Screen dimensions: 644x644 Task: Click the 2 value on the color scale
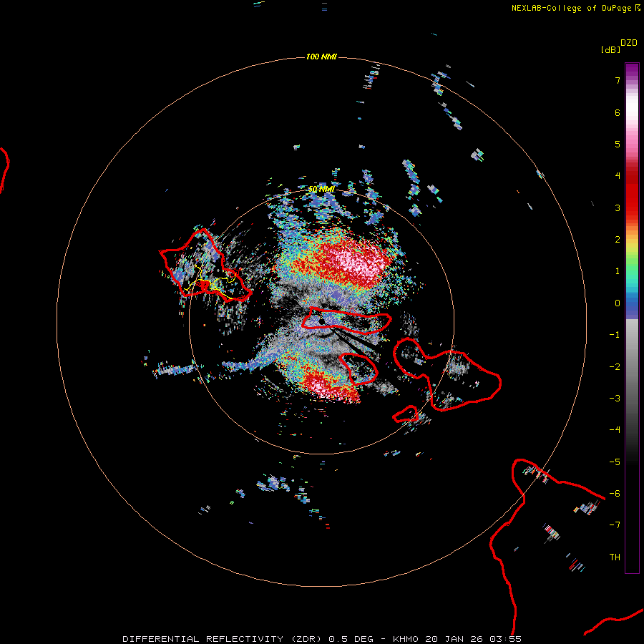[618, 240]
